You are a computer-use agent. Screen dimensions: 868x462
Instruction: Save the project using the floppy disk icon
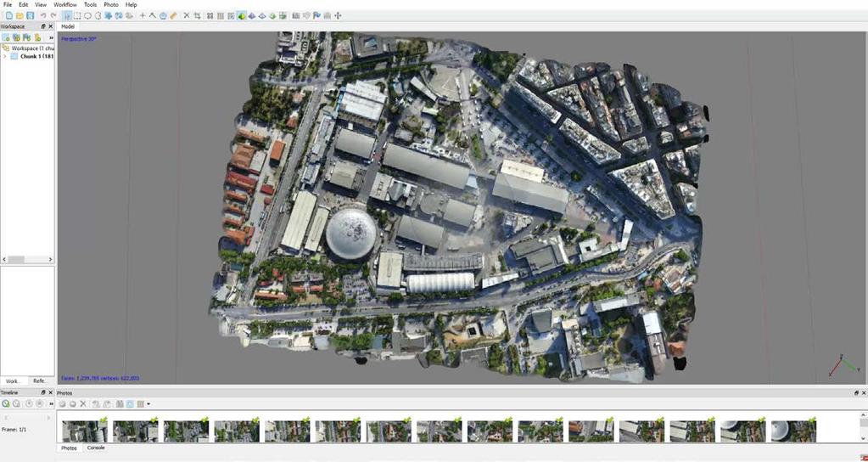[31, 15]
